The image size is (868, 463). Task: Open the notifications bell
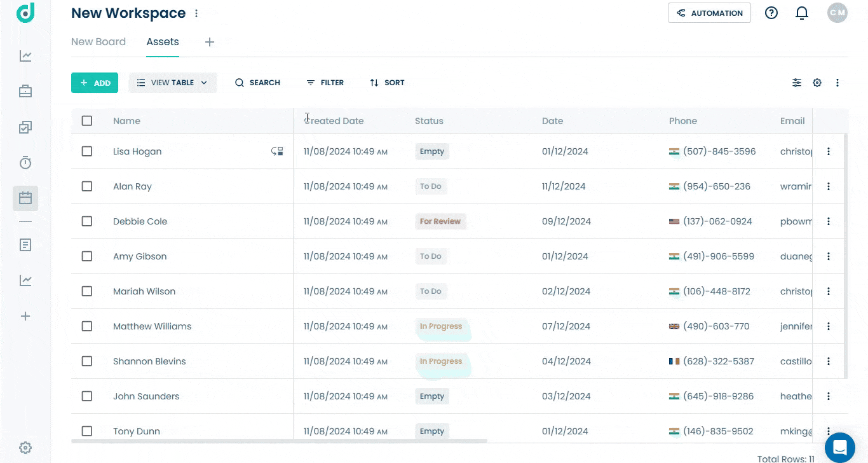pos(802,13)
